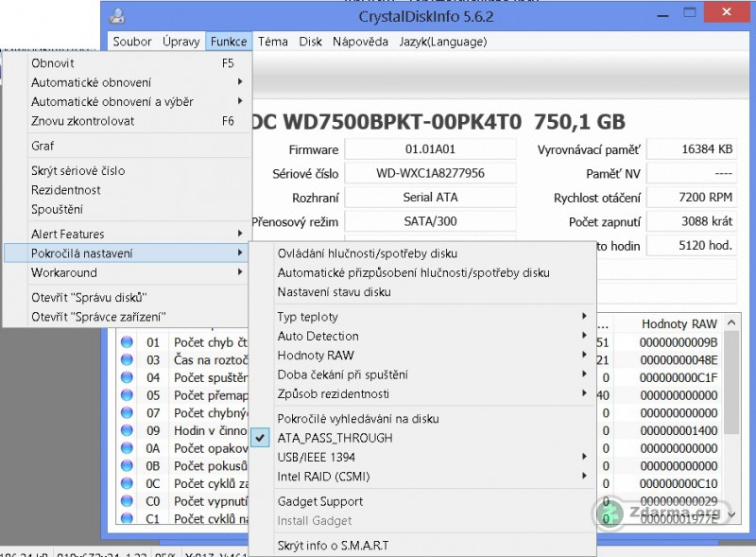The height and width of the screenshot is (557, 756).
Task: Click the Firmware value field 01.01A01
Action: point(430,149)
